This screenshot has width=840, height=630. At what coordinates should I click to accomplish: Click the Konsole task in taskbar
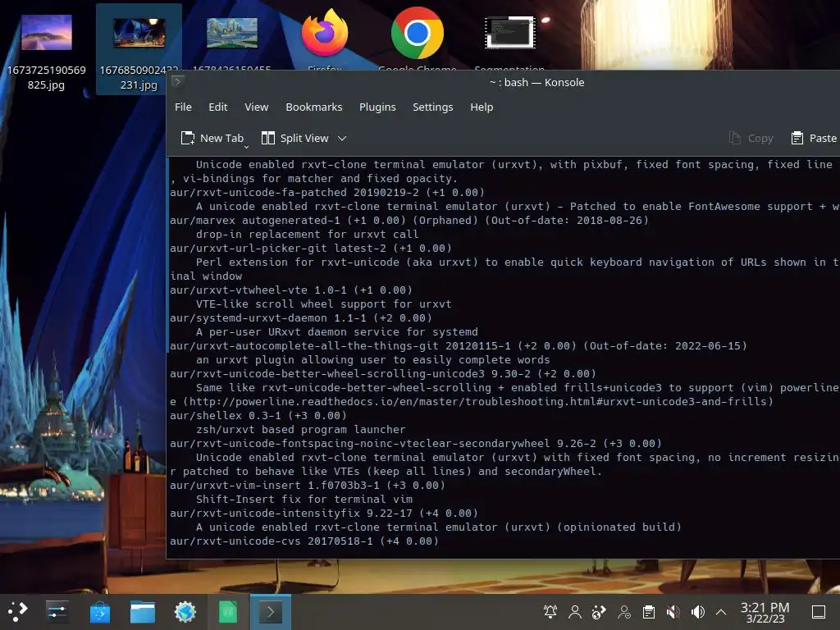point(271,612)
